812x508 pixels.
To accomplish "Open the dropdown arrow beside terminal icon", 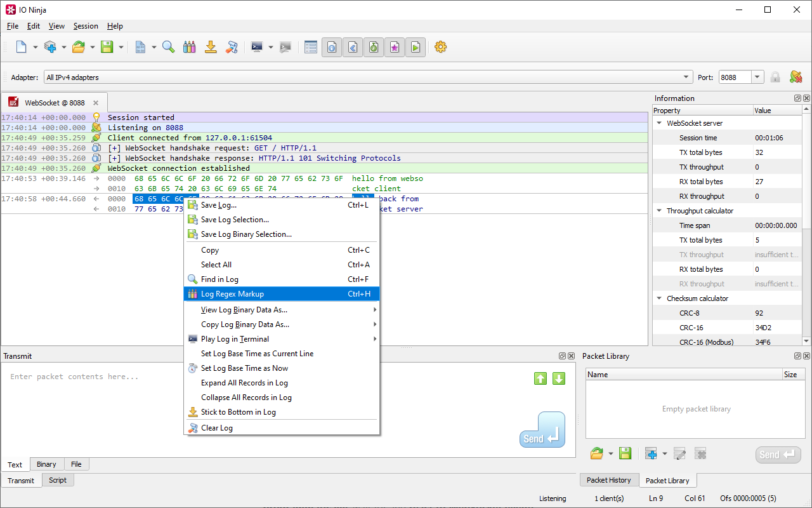I will coord(271,47).
